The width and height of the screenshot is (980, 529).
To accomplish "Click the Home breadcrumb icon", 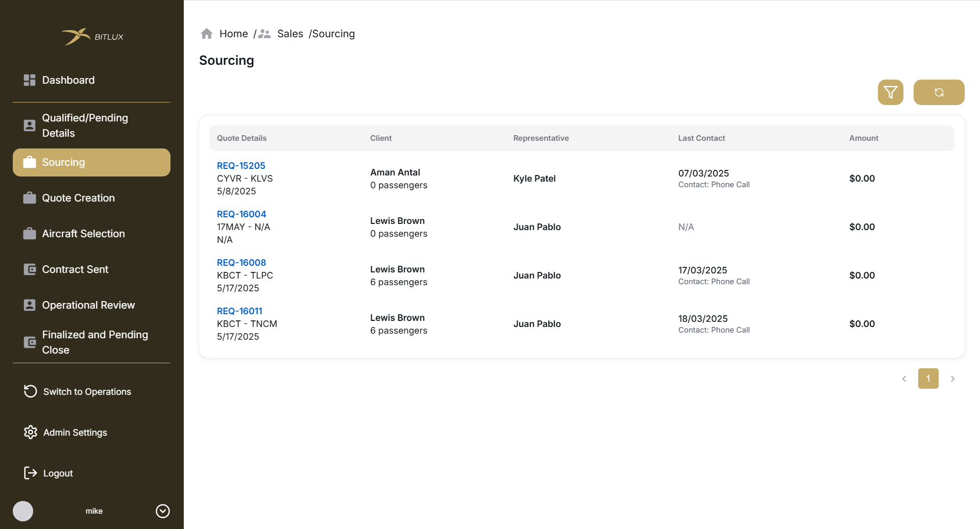I will (207, 34).
